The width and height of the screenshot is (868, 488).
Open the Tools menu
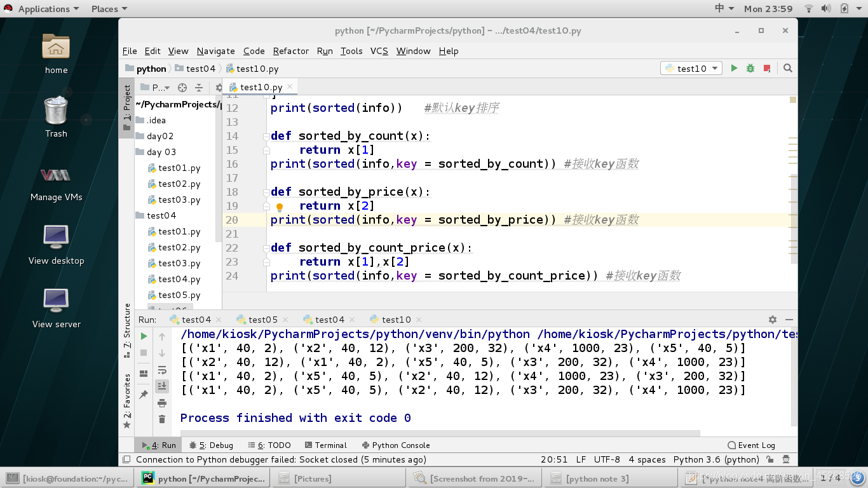[351, 51]
